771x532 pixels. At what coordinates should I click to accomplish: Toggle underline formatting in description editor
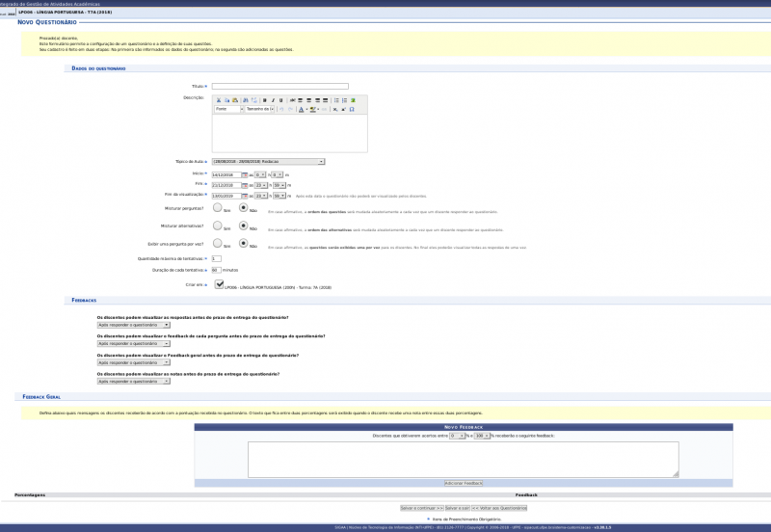pos(279,99)
